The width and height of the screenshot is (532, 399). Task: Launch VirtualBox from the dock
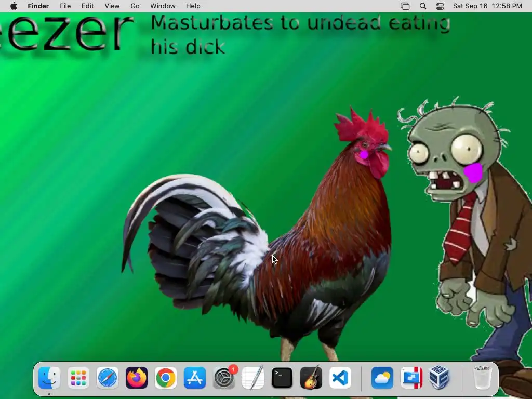(440, 378)
